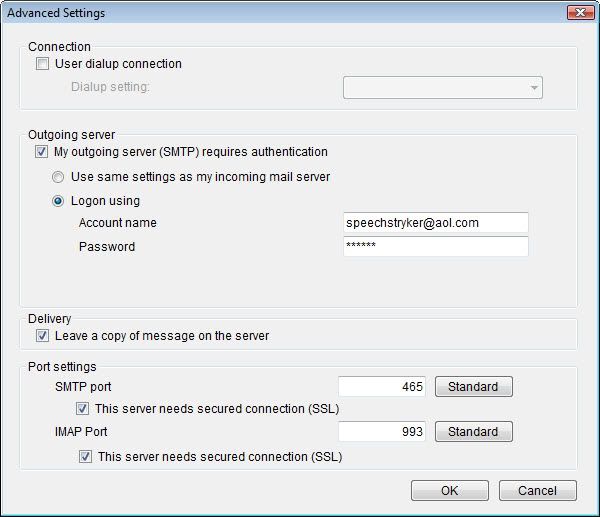This screenshot has height=517, width=600.
Task: Focus the Password input field
Action: [x=436, y=246]
